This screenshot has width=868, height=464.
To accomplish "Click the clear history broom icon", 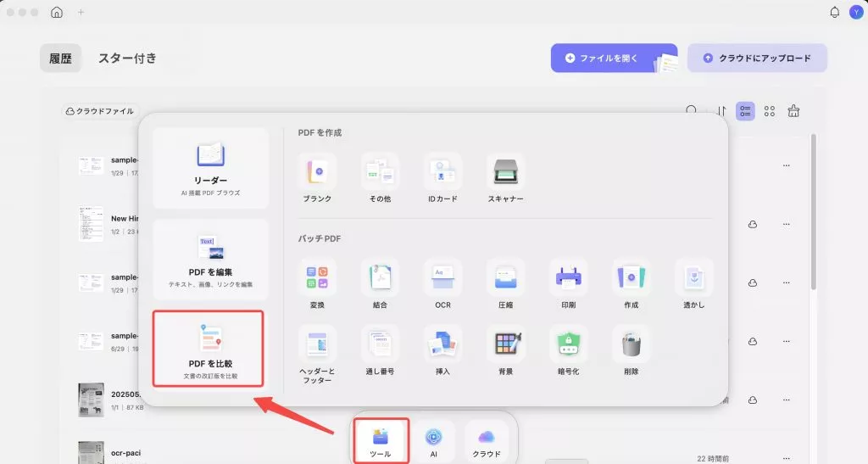I will coord(793,111).
